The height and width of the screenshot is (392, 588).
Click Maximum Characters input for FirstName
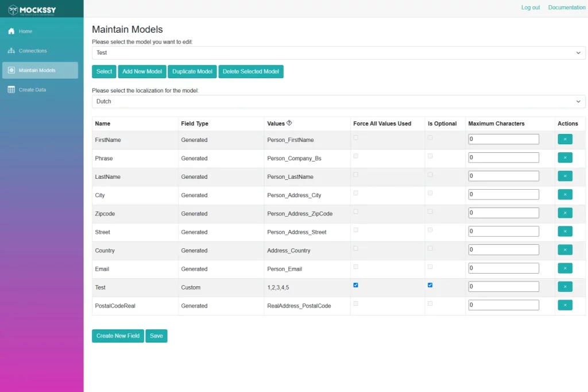point(504,139)
